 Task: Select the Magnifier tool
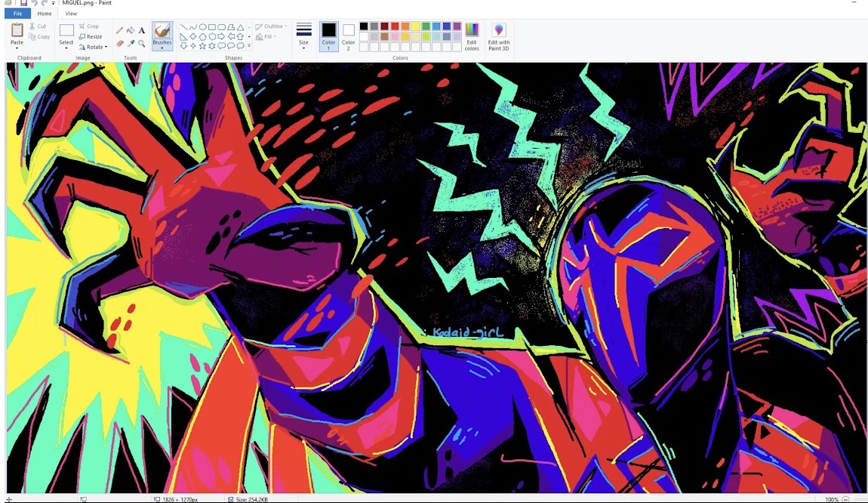[x=142, y=43]
